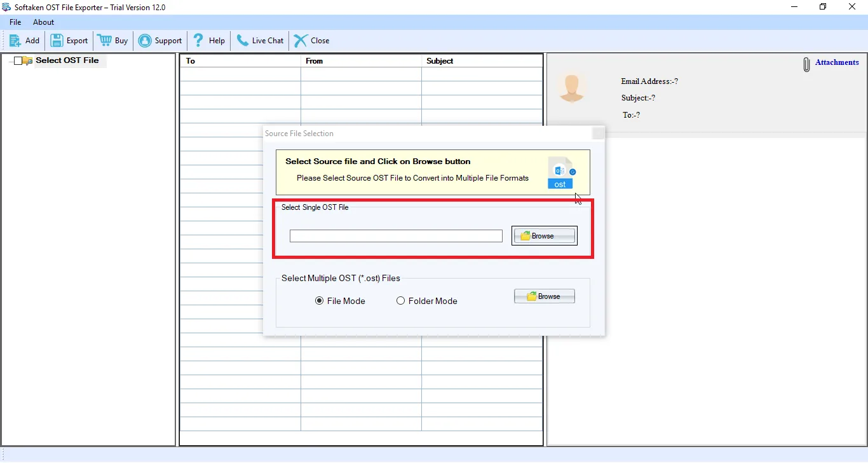Click the Add toolbar icon
The width and height of the screenshot is (868, 463).
pyautogui.click(x=15, y=41)
